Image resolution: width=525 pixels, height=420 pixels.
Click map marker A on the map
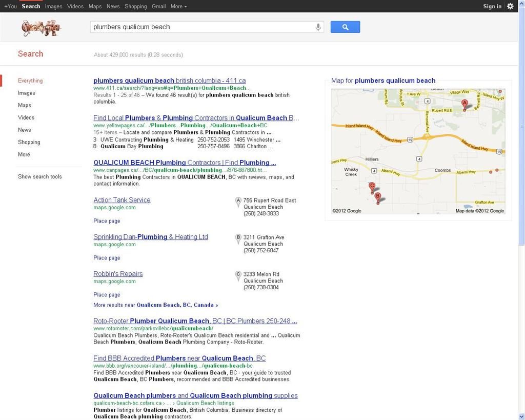click(465, 104)
